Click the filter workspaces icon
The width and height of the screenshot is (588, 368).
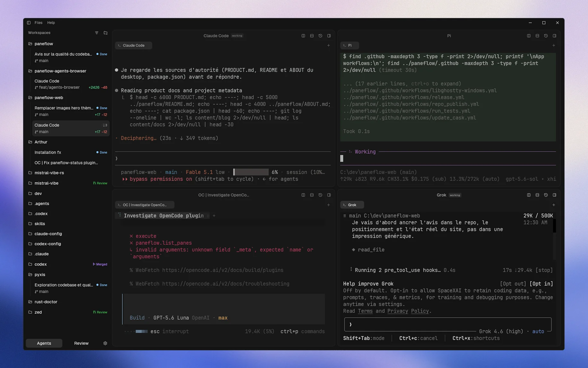97,33
